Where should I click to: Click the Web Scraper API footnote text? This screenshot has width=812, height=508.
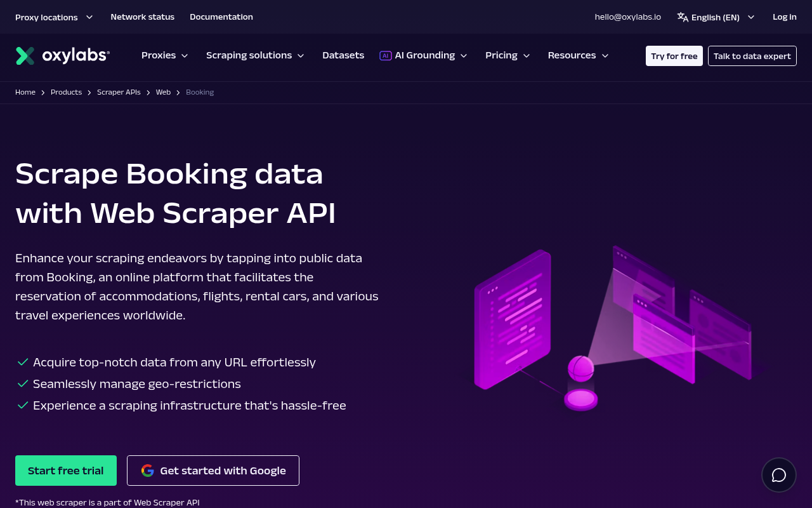point(107,502)
